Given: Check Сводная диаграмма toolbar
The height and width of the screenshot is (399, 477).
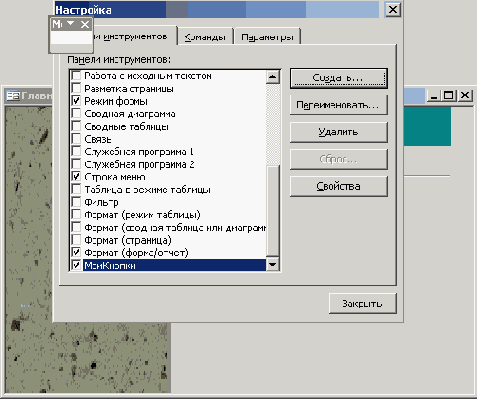Looking at the screenshot, I should (76, 114).
